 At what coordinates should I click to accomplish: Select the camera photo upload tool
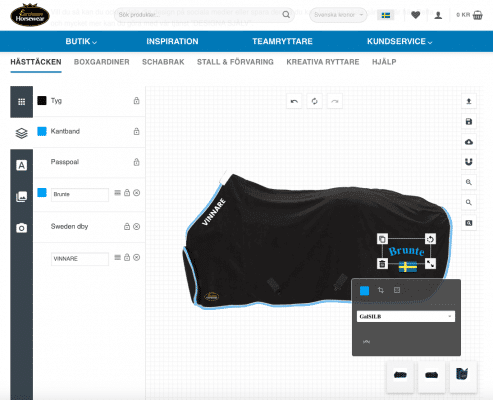pos(22,228)
